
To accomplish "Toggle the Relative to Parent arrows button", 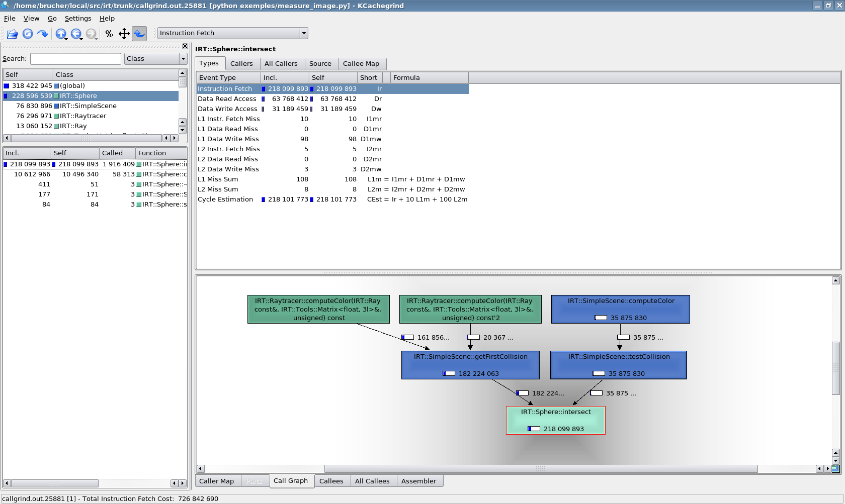I will coord(124,34).
